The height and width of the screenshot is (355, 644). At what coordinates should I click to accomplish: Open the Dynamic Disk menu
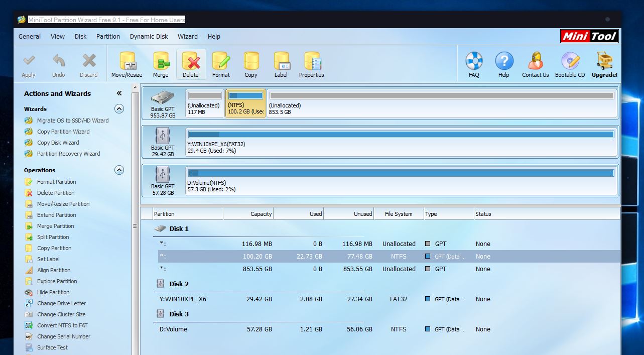click(x=149, y=36)
